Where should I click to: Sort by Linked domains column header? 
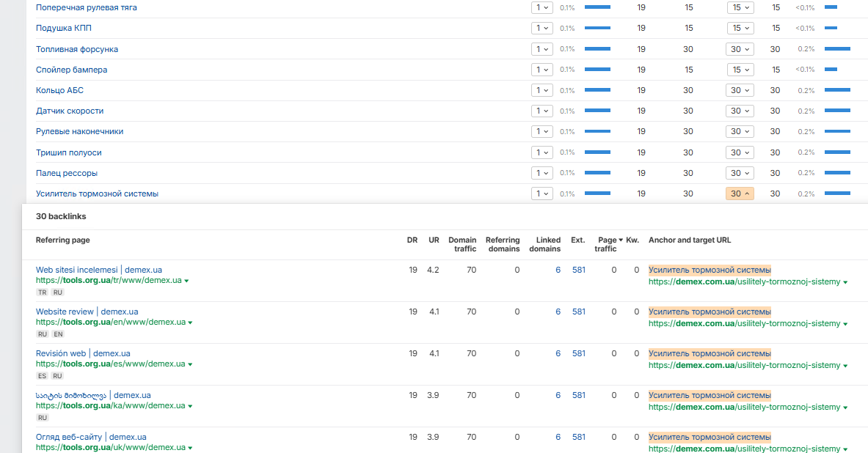point(544,245)
